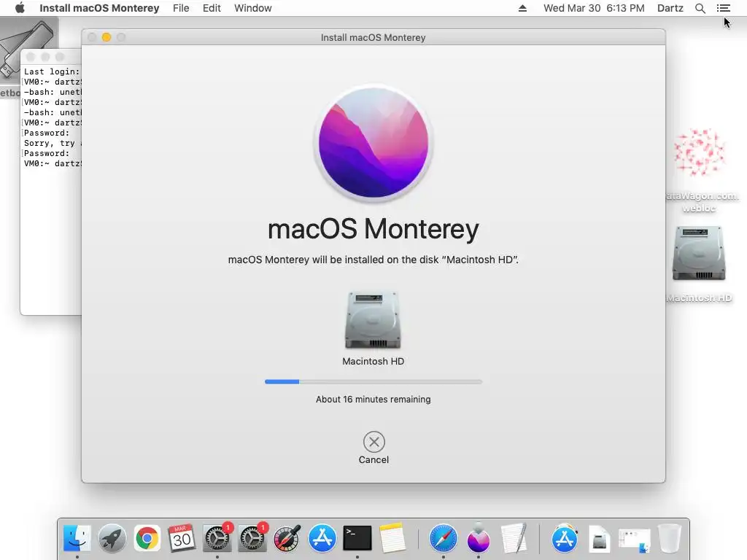The image size is (747, 560).
Task: Open TextEdit pen-and-paper Dock icon
Action: pos(514,539)
